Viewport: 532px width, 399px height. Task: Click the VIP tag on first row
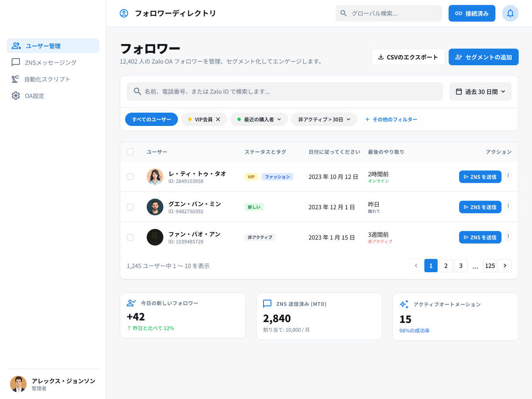(x=251, y=177)
